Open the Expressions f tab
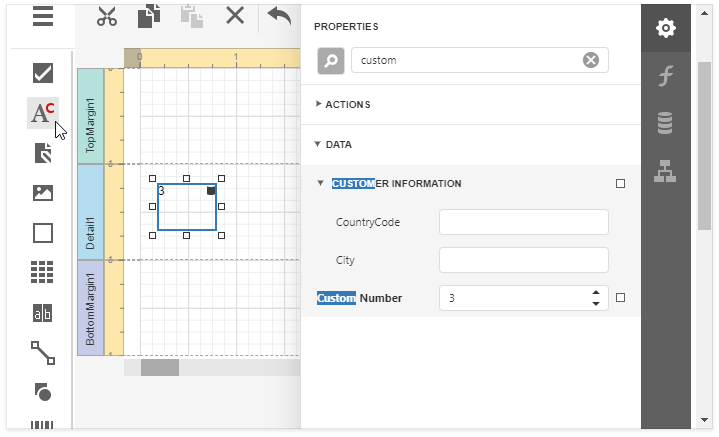Viewport: 719px width, 437px height. (x=666, y=76)
